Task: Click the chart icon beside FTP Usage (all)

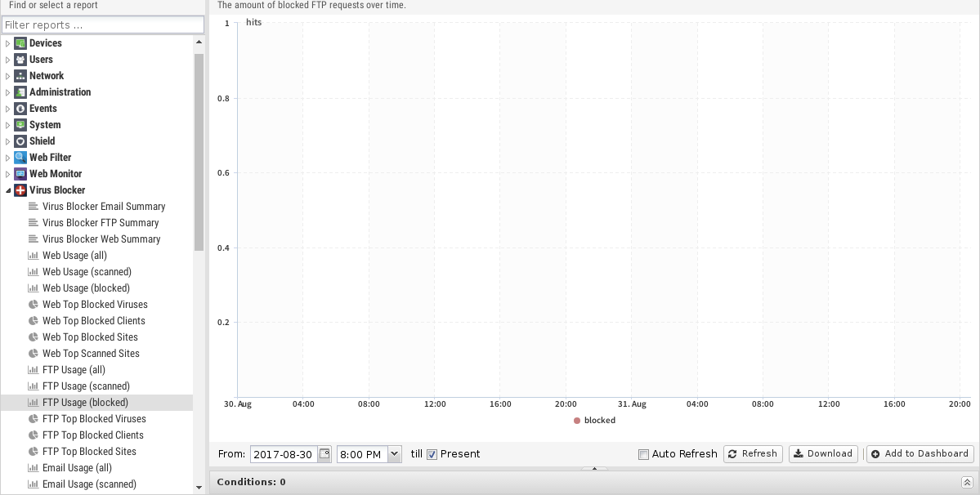Action: tap(34, 369)
